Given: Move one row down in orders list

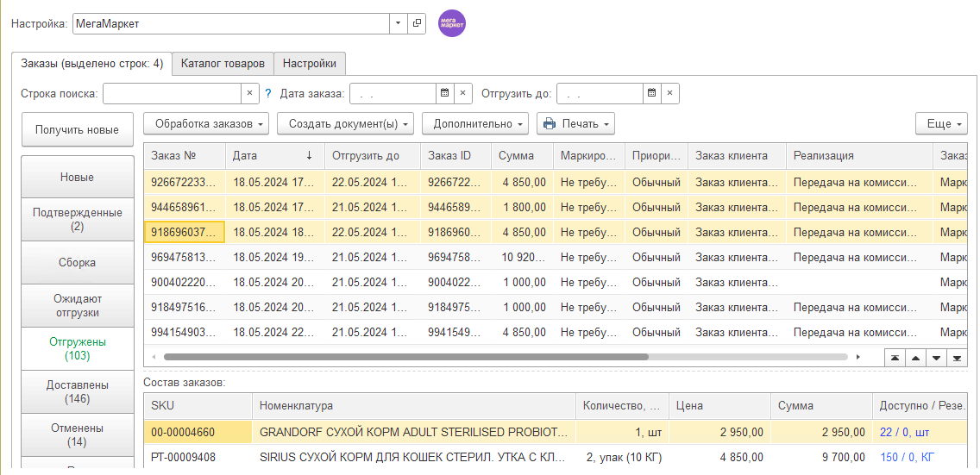Looking at the screenshot, I should pyautogui.click(x=936, y=358).
